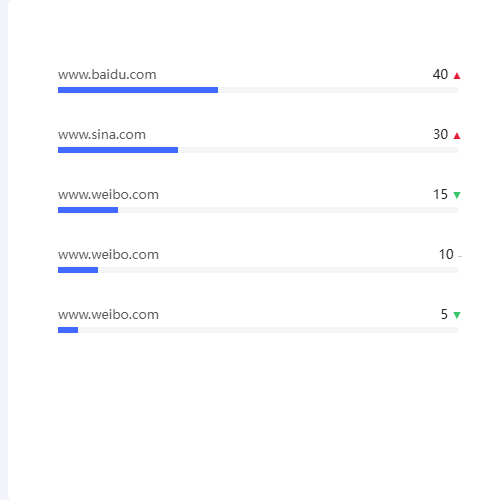Image resolution: width=500 pixels, height=500 pixels.
Task: Click the green down arrow beside 15
Action: tap(457, 195)
